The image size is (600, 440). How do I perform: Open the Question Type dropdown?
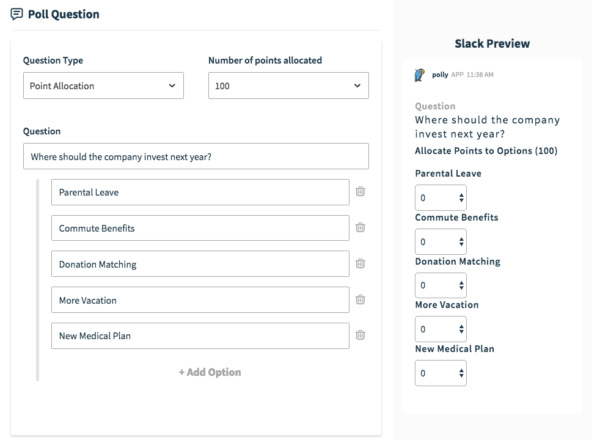(x=103, y=86)
